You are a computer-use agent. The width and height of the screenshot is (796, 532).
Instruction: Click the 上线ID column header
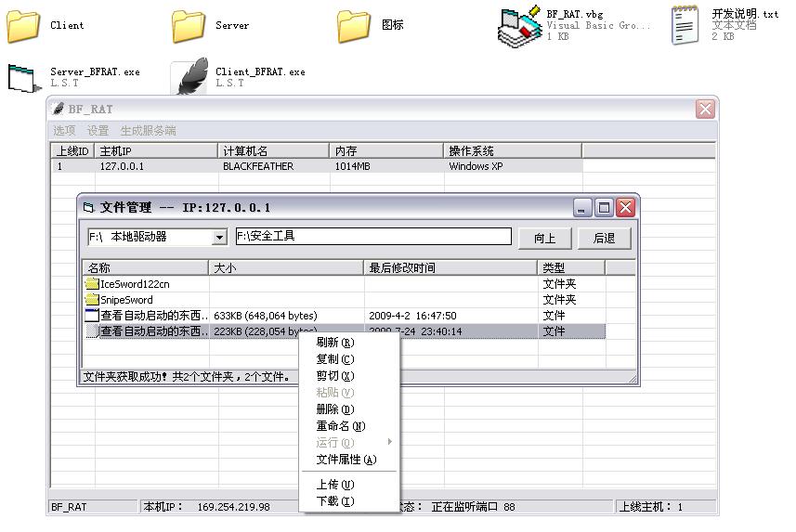pyautogui.click(x=73, y=150)
